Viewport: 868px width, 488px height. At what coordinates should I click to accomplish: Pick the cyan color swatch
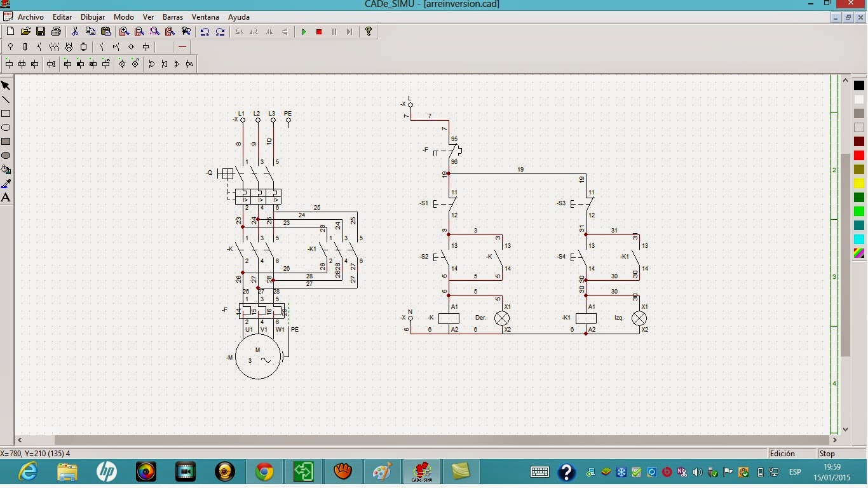[859, 240]
